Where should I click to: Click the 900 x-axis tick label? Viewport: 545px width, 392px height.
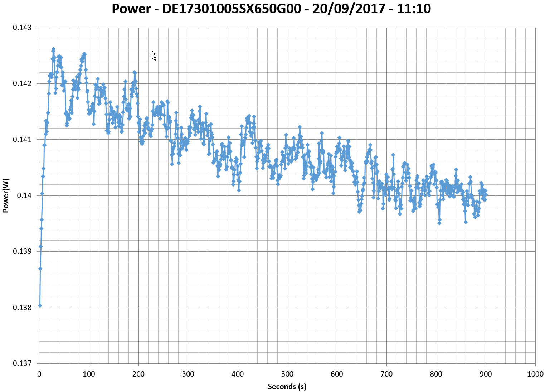(486, 374)
